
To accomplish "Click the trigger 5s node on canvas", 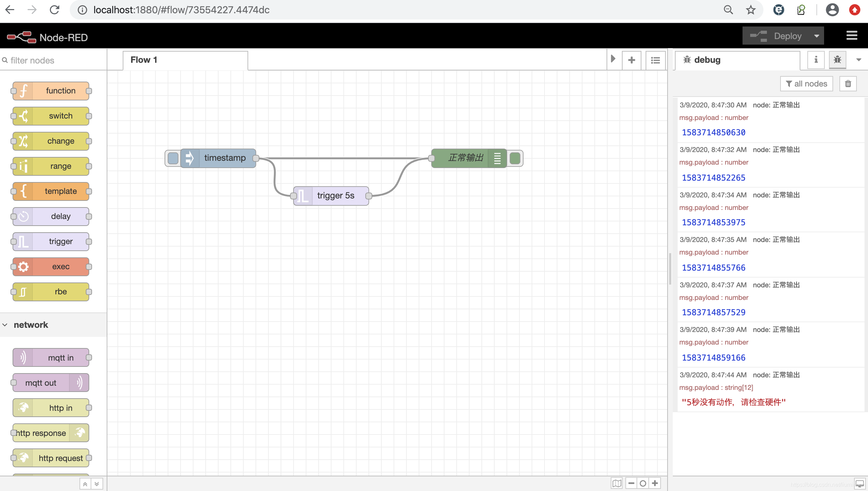I will 332,196.
